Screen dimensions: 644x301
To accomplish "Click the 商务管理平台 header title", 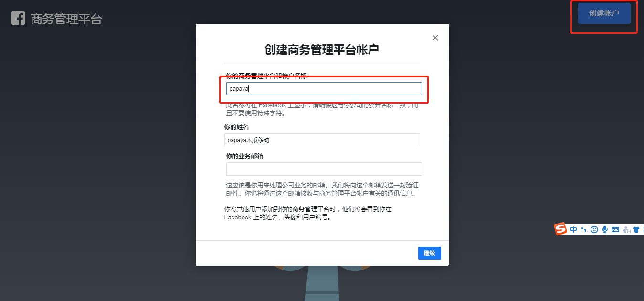I will pyautogui.click(x=66, y=19).
